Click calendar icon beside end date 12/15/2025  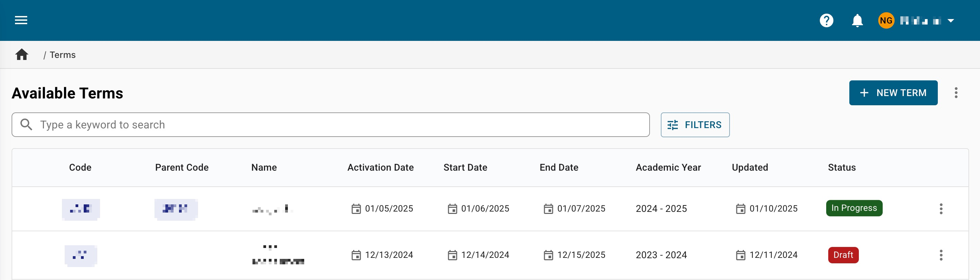(x=548, y=255)
